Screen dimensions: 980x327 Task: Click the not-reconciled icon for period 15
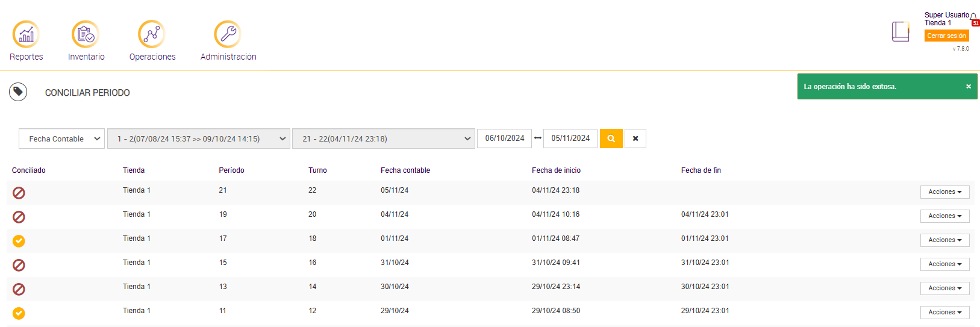point(19,265)
